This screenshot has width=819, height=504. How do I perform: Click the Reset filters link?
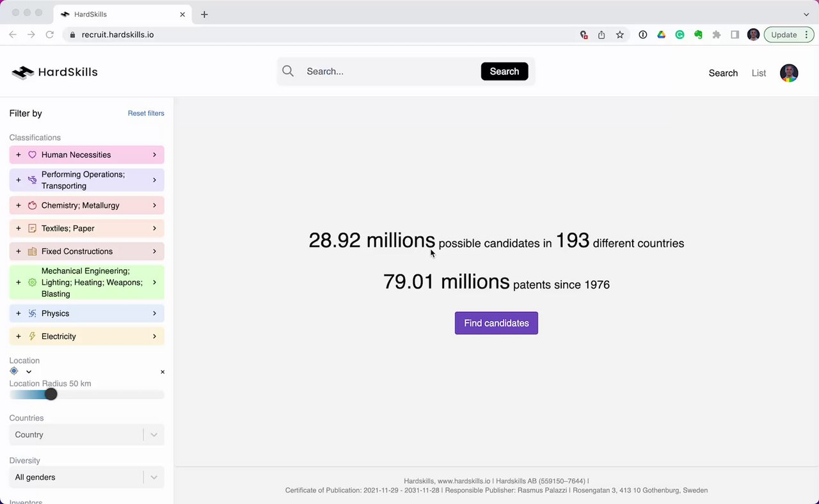tap(146, 113)
